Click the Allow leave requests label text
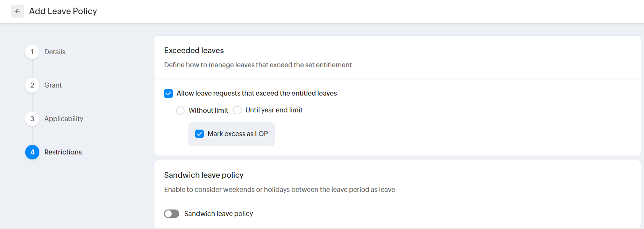 pyautogui.click(x=256, y=93)
